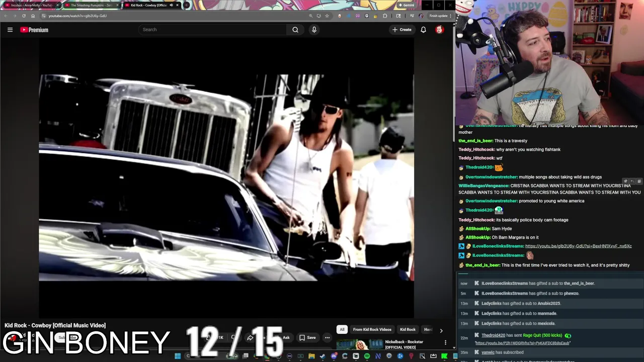This screenshot has height=362, width=644.
Task: Open Steam from the taskbar
Action: (323, 356)
